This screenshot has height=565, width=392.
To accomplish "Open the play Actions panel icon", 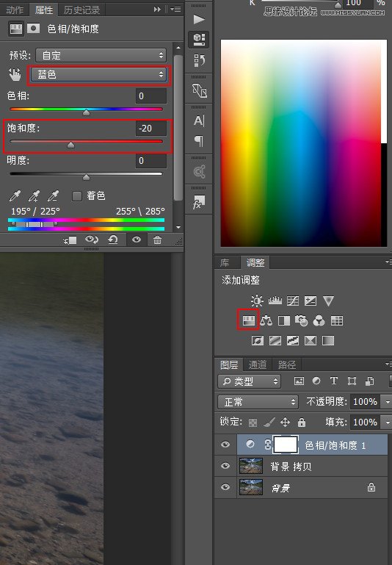I will (x=199, y=19).
